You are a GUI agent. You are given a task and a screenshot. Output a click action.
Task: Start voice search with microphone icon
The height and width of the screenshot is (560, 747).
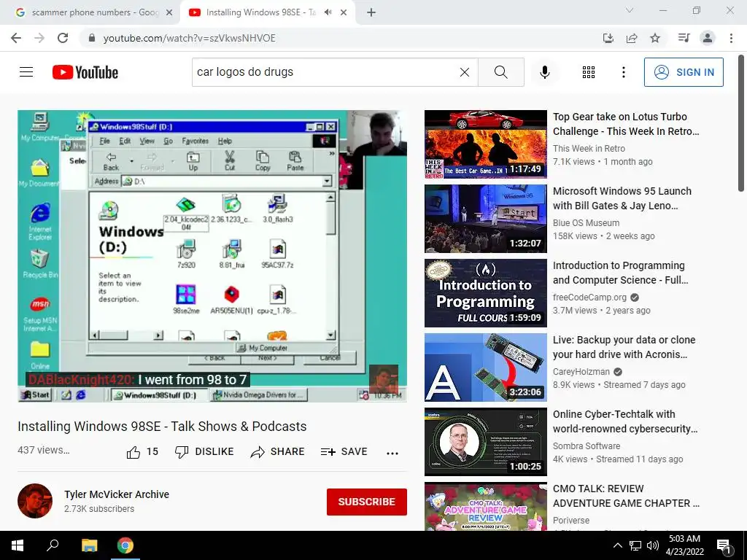544,72
